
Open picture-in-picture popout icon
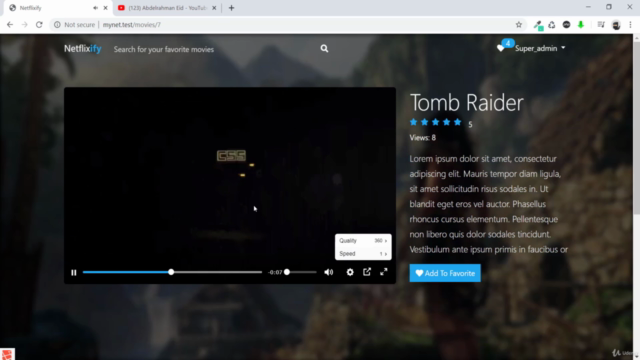pos(367,272)
